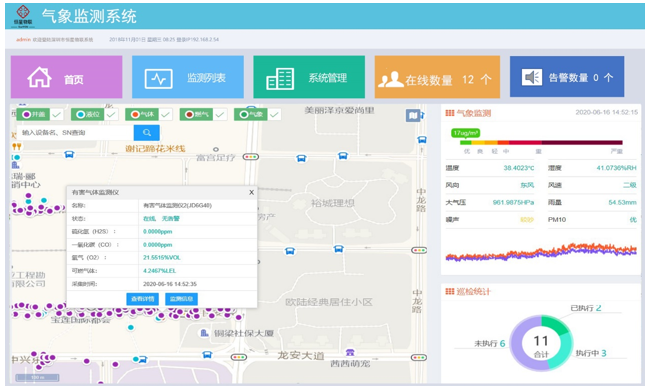The width and height of the screenshot is (650, 391).
Task: Click the timestamp 2020-06-16 14:52:15
Action: click(606, 112)
